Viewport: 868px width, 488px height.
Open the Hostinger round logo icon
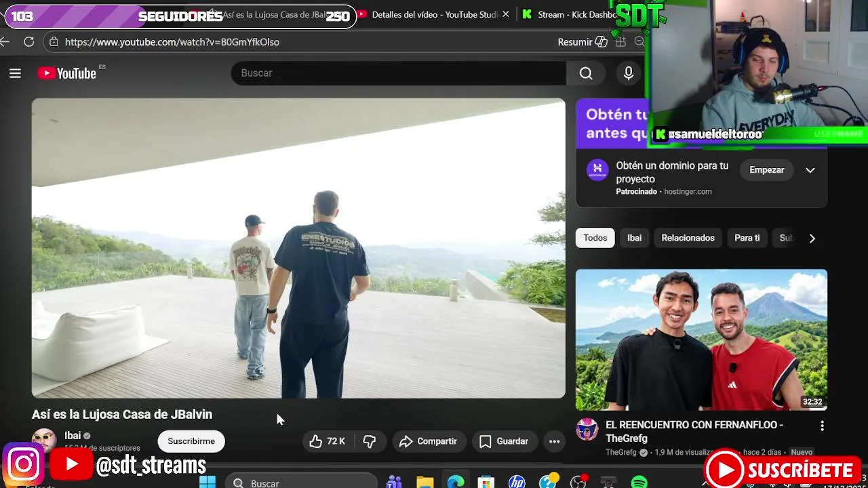597,170
